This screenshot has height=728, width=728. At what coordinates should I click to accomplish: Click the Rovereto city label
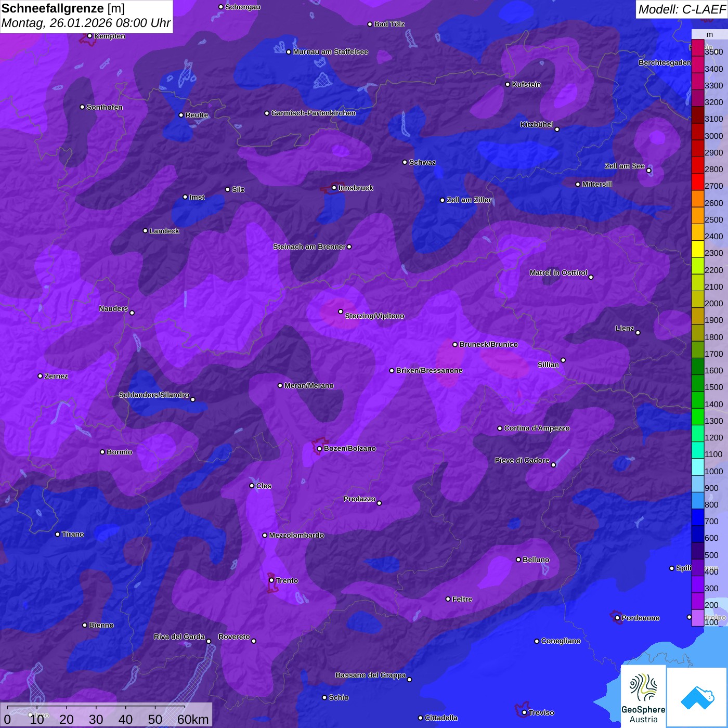click(234, 636)
